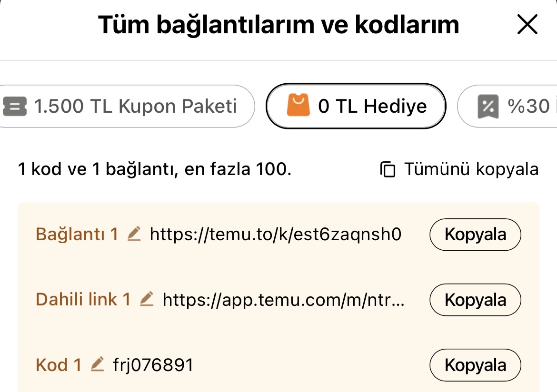
Task: Open the https://temu.to/k/est6zaqnsh0 link
Action: coord(276,234)
